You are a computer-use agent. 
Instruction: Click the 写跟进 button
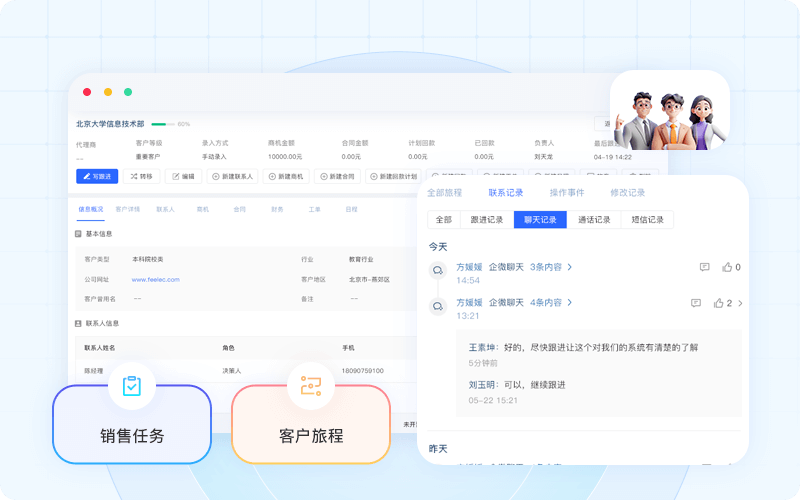(x=97, y=176)
